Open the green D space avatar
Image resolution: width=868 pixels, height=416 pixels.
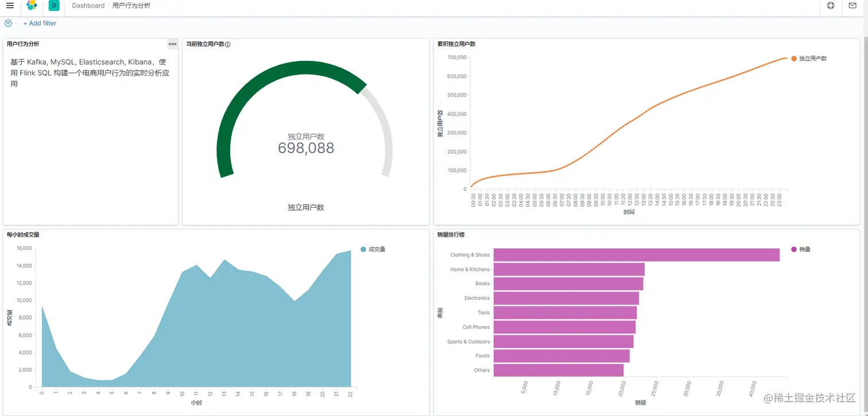[54, 6]
